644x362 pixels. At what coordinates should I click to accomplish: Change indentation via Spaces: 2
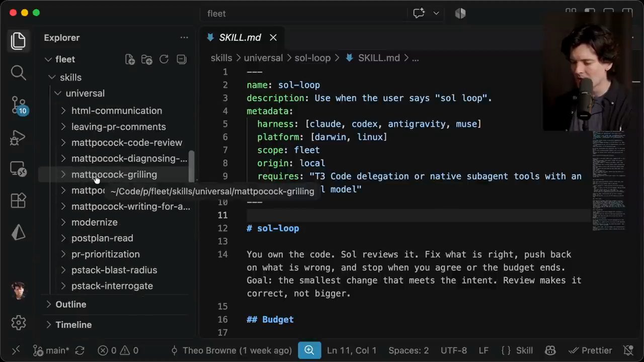(409, 350)
